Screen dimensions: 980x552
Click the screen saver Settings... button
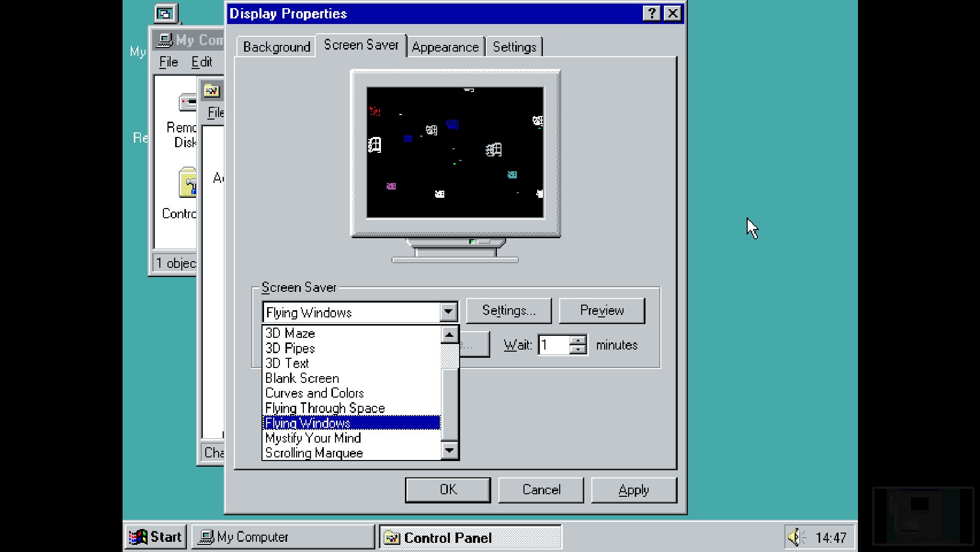(509, 311)
